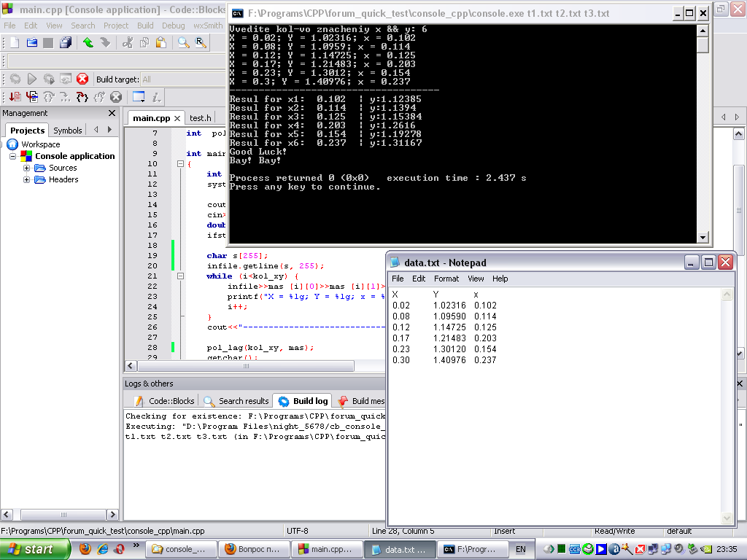The height and width of the screenshot is (560, 747).
Task: Click the New file toolbar icon
Action: 13,43
